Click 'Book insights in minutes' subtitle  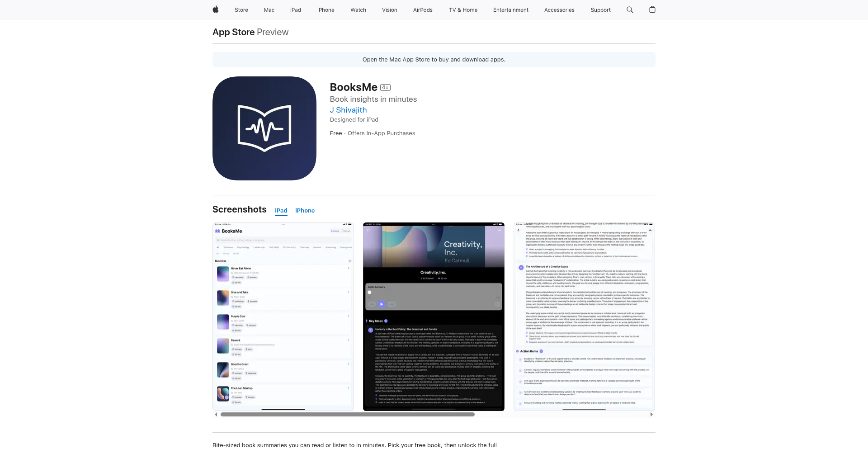(373, 99)
